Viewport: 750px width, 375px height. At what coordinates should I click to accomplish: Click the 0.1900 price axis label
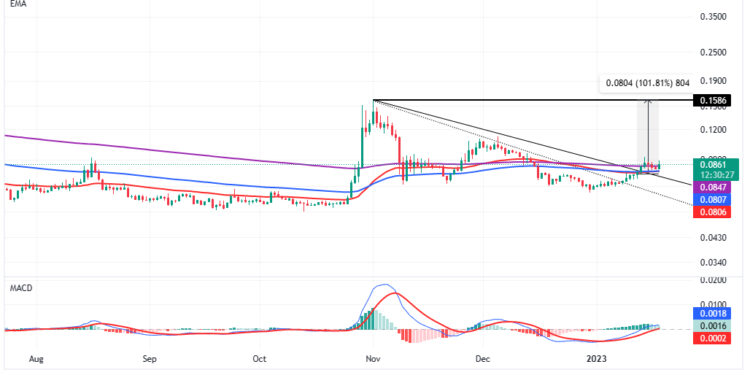pos(713,81)
